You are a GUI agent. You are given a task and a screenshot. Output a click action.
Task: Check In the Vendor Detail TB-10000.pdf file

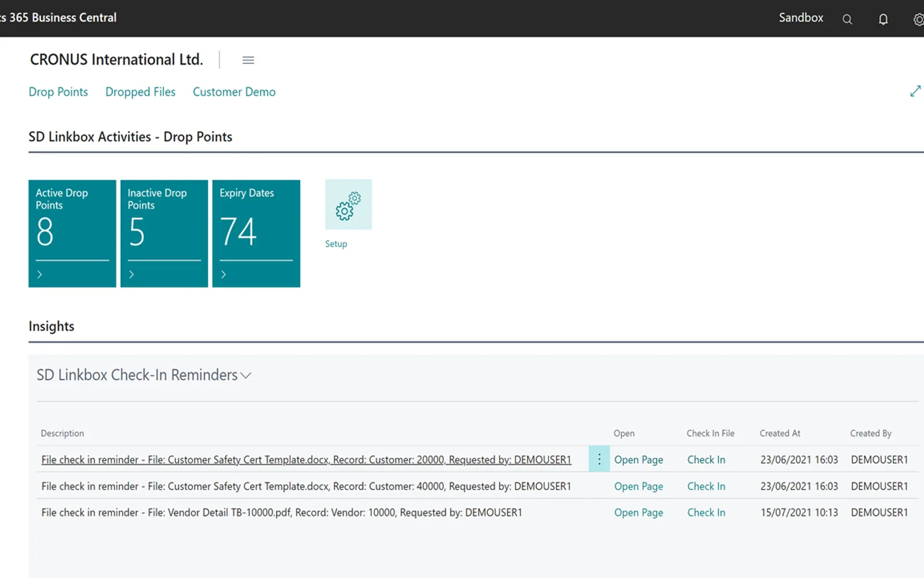point(706,512)
